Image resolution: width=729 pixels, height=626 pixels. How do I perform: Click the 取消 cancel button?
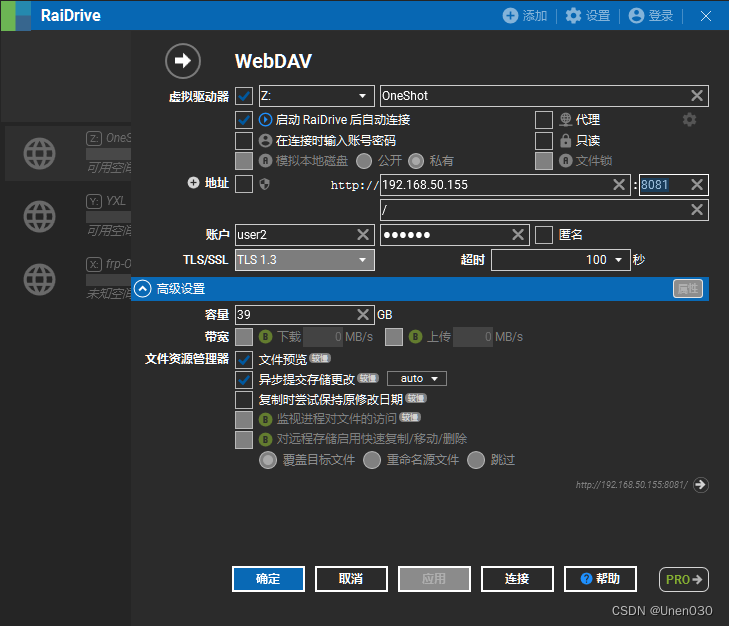[x=351, y=579]
